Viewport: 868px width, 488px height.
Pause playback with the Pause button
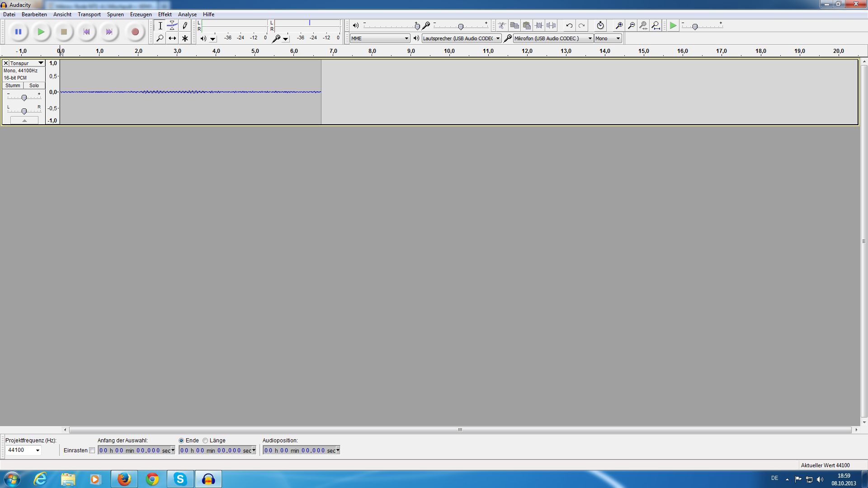pos(18,32)
